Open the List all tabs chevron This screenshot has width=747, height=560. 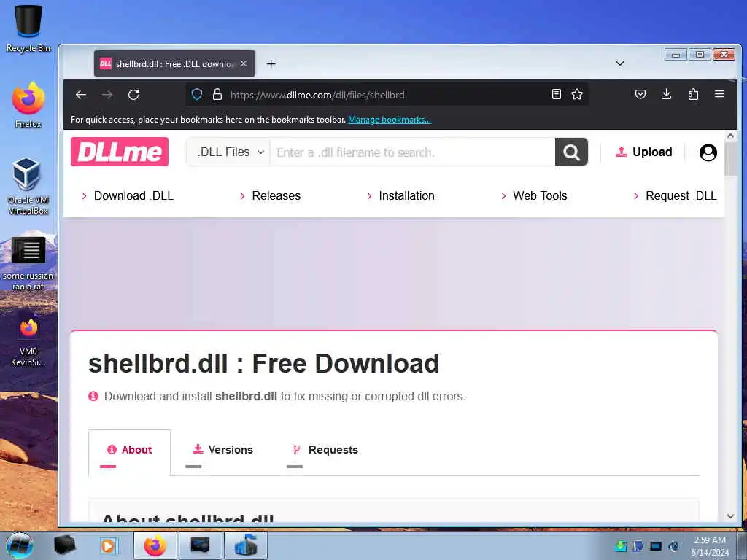pos(620,63)
